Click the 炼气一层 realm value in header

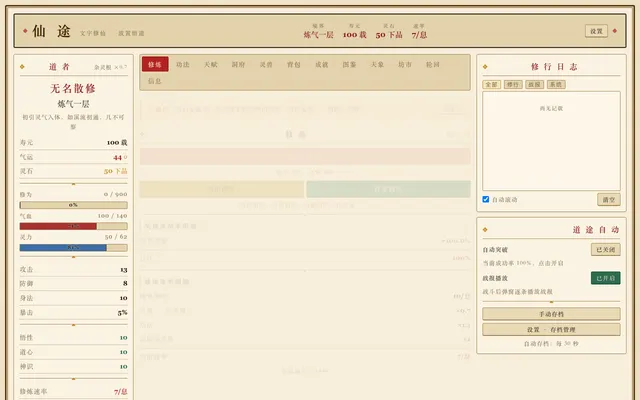[x=318, y=35]
